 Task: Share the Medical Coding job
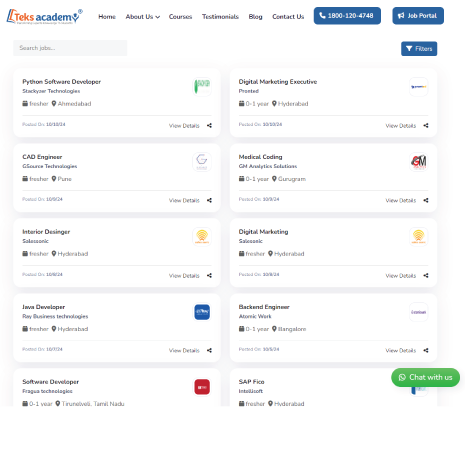(426, 200)
